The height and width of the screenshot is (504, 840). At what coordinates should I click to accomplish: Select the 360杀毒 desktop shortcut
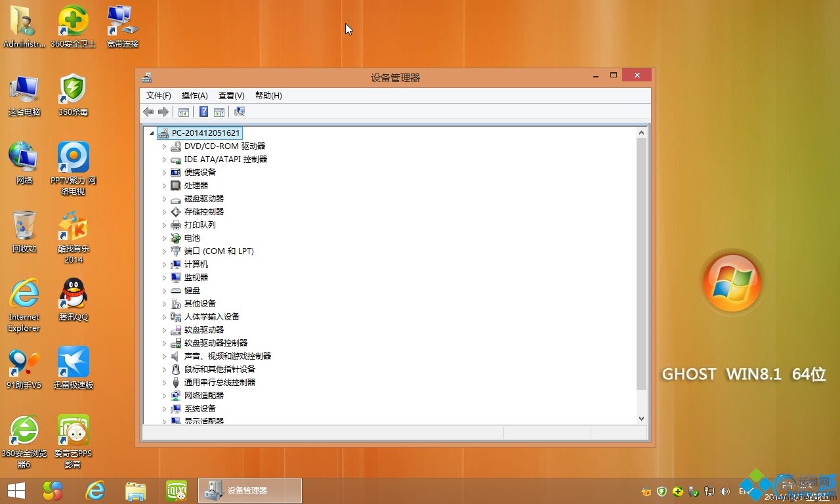pyautogui.click(x=73, y=95)
